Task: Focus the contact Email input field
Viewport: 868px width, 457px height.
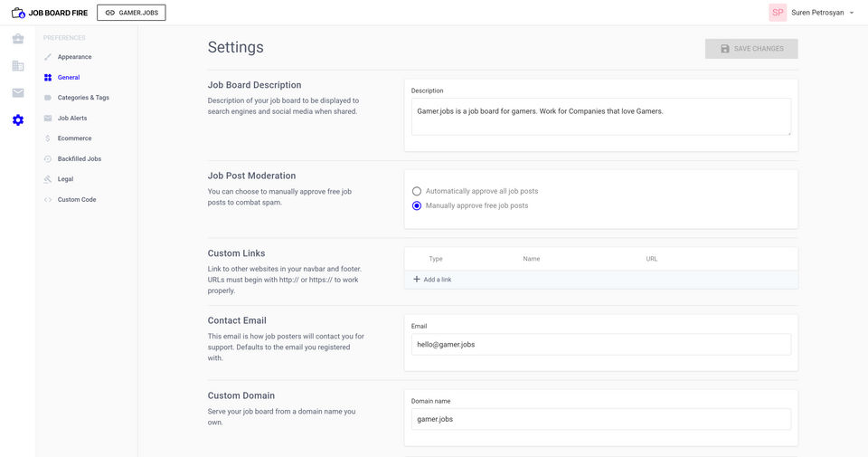Action: [600, 344]
